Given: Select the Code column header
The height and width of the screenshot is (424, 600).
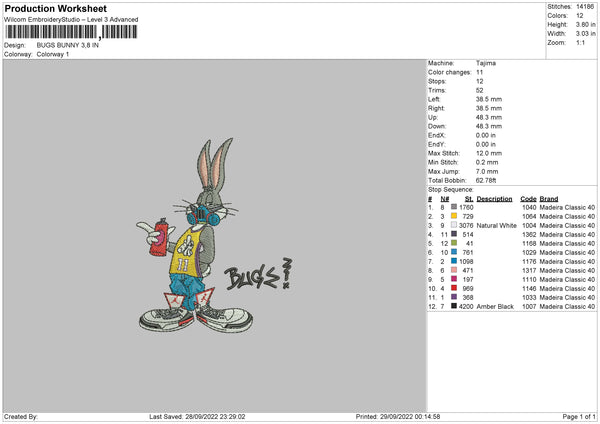Looking at the screenshot, I should (528, 198).
